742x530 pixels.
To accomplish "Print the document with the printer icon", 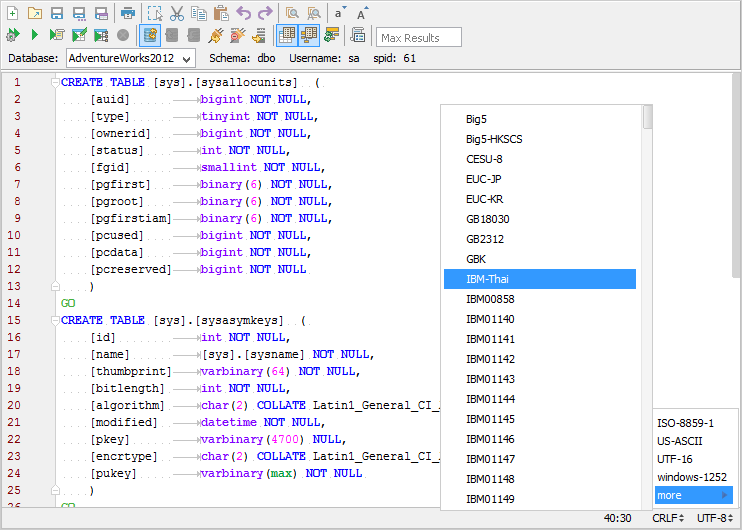I will click(128, 13).
